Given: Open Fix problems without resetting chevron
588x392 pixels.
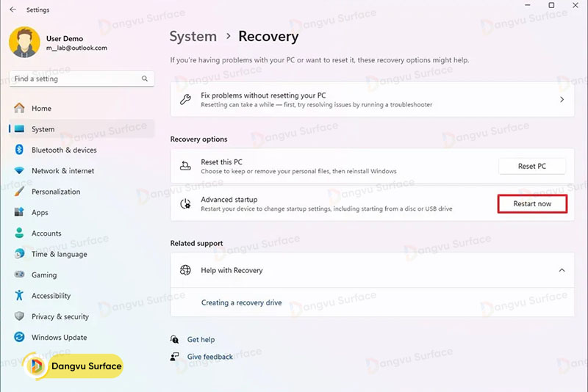Looking at the screenshot, I should coord(562,99).
